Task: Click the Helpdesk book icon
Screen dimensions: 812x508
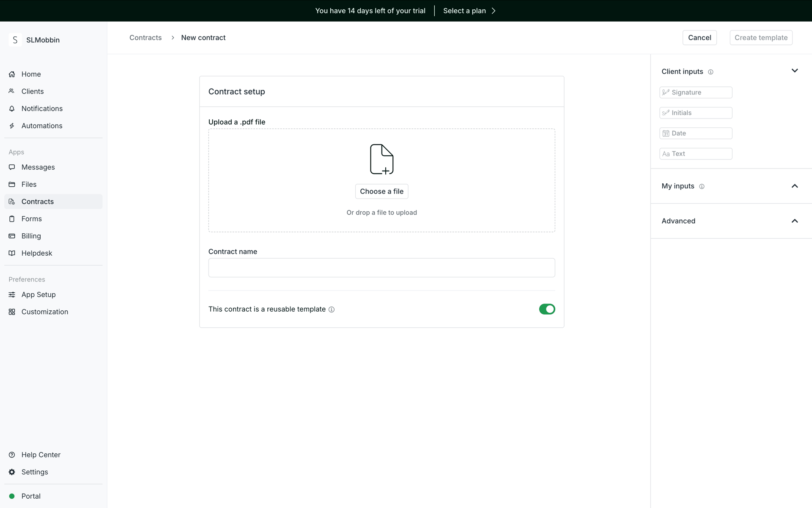Action: [x=12, y=253]
